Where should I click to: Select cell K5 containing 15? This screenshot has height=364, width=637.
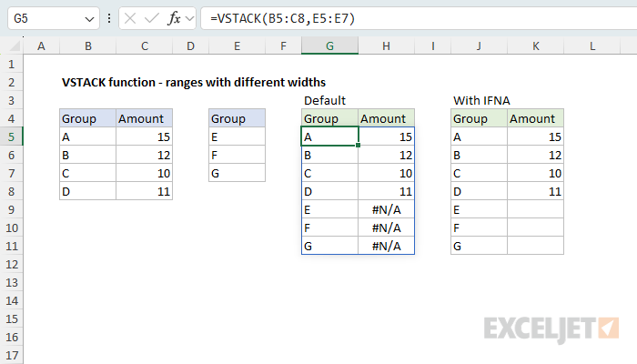[535, 136]
